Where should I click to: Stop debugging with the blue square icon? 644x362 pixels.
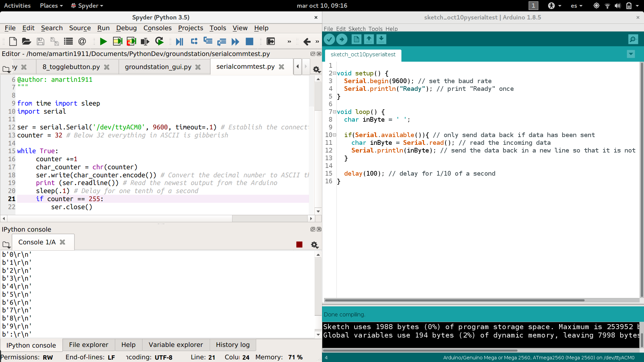tap(250, 41)
